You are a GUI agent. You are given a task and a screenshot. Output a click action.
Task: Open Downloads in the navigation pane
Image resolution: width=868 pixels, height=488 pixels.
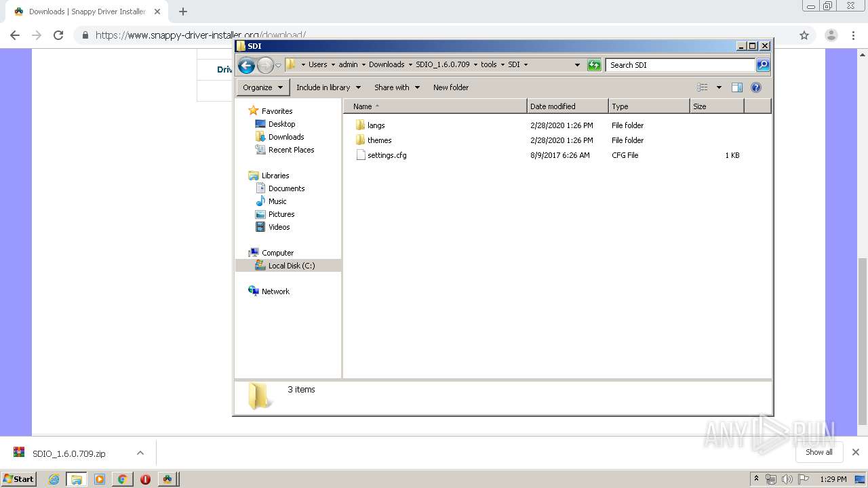click(285, 137)
